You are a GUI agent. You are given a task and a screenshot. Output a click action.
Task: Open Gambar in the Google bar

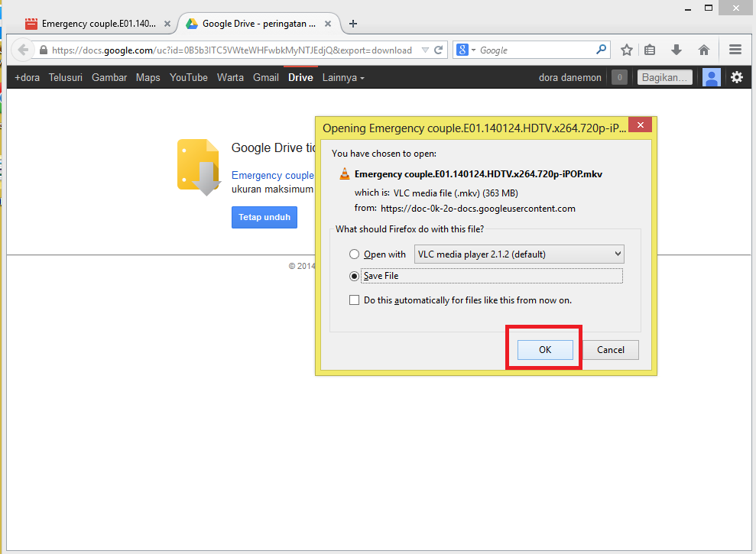[x=109, y=78]
